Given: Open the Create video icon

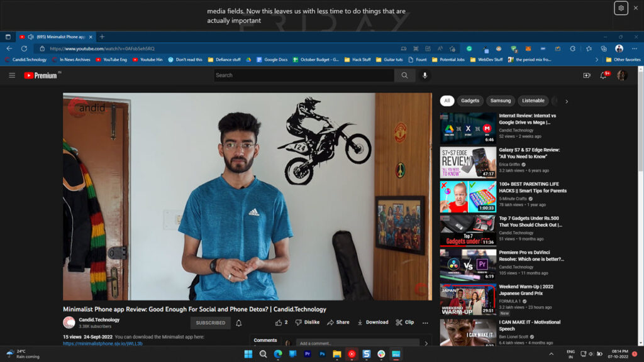Looking at the screenshot, I should [587, 75].
